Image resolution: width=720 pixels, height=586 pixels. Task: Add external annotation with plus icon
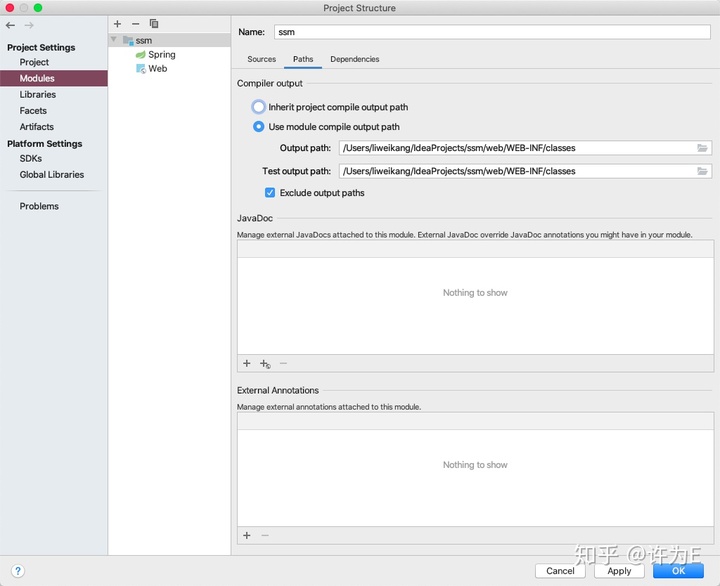pyautogui.click(x=247, y=535)
